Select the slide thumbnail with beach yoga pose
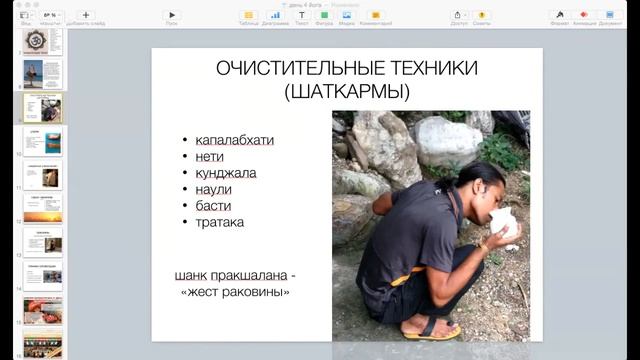Viewport: 640px width, 360px height. 43,74
